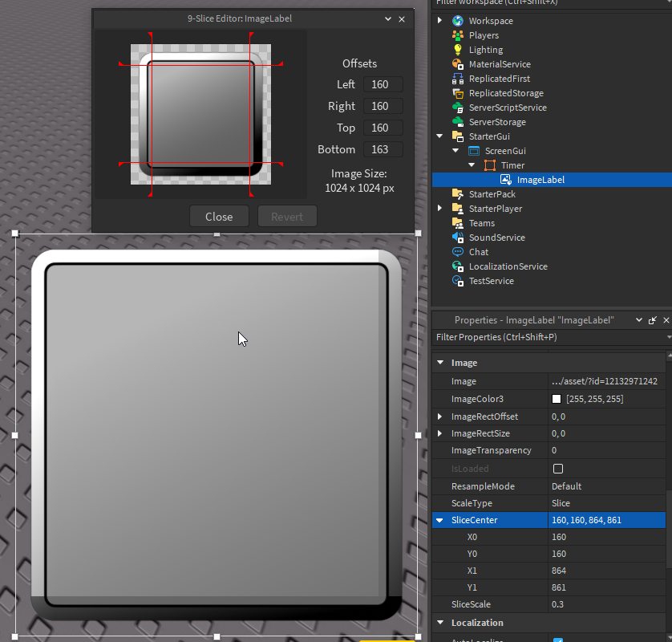Open the 9-Slice Editor dropdown chevron
The image size is (672, 642).
[x=388, y=19]
